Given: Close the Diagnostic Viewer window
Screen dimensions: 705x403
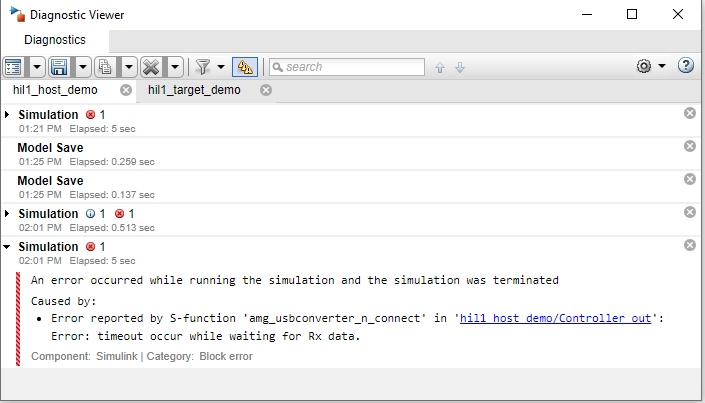Looking at the screenshot, I should tap(678, 14).
